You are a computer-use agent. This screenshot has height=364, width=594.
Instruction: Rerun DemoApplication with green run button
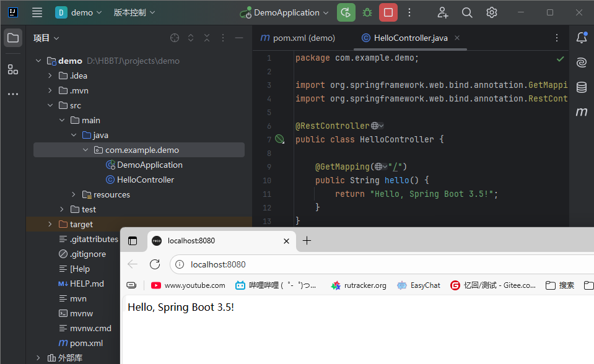click(346, 12)
